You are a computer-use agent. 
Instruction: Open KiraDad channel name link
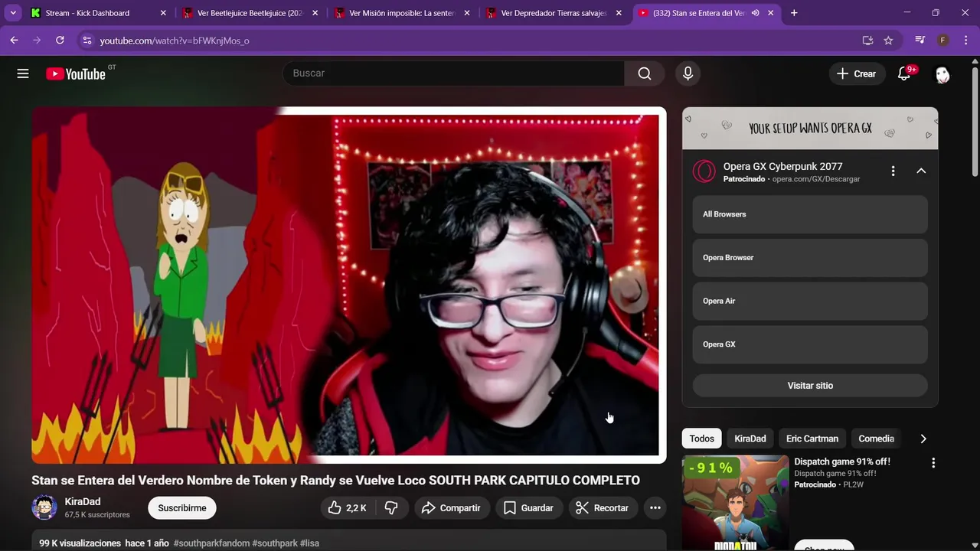coord(83,502)
